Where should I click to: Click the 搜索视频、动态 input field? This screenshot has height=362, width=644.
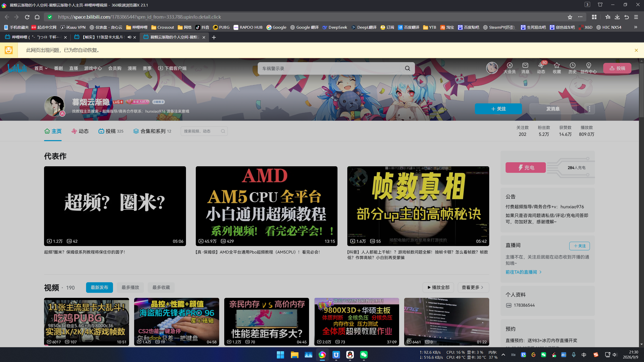tap(204, 131)
